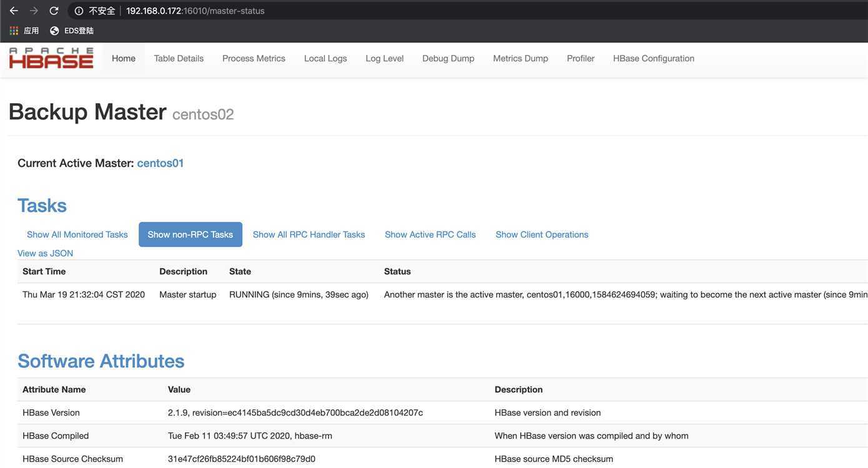Click the State column header

[240, 271]
